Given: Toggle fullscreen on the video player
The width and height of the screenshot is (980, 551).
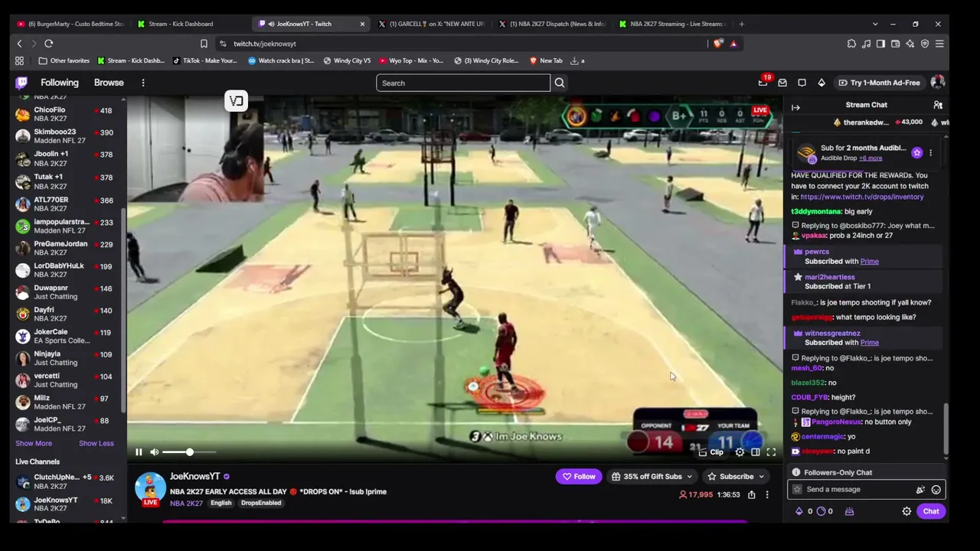Looking at the screenshot, I should coord(771,452).
